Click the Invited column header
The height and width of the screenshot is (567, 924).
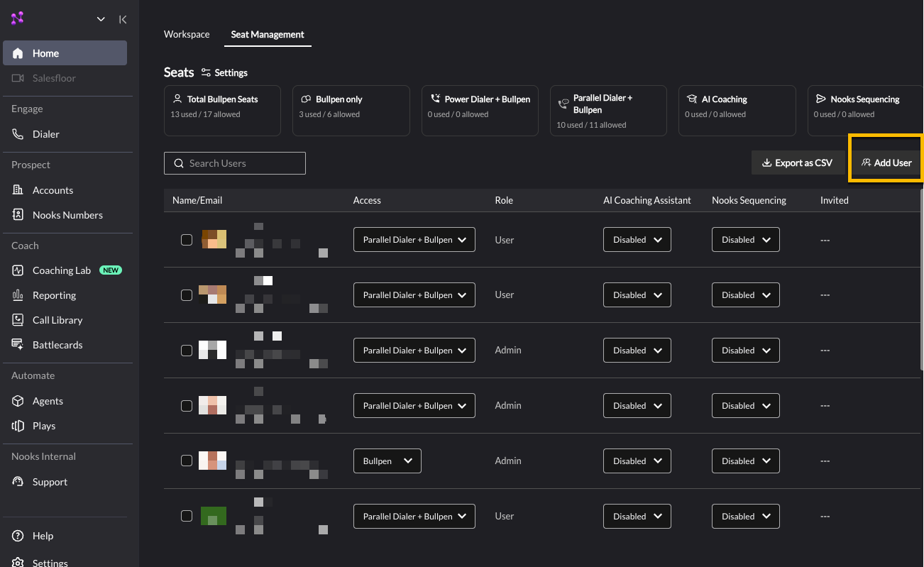(835, 200)
